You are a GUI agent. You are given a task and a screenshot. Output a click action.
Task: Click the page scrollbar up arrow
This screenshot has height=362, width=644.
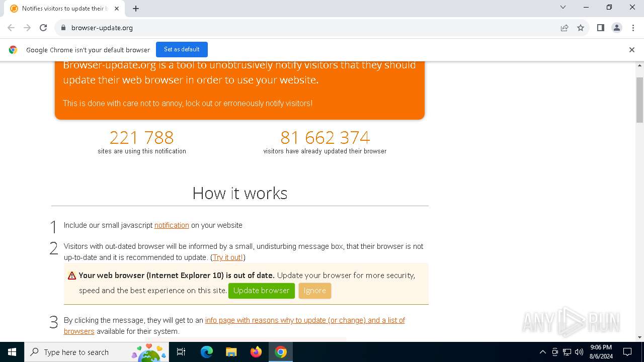[640, 66]
